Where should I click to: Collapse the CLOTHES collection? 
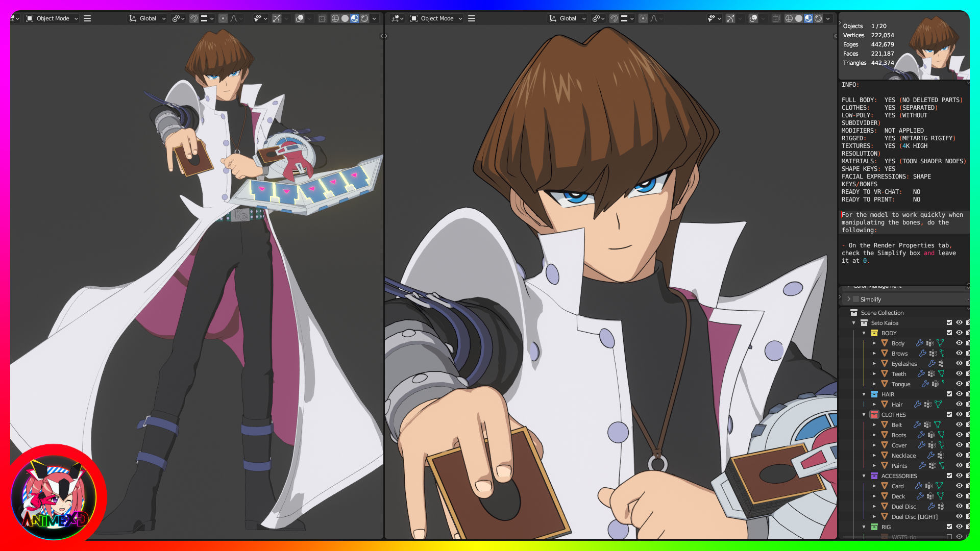tap(864, 415)
